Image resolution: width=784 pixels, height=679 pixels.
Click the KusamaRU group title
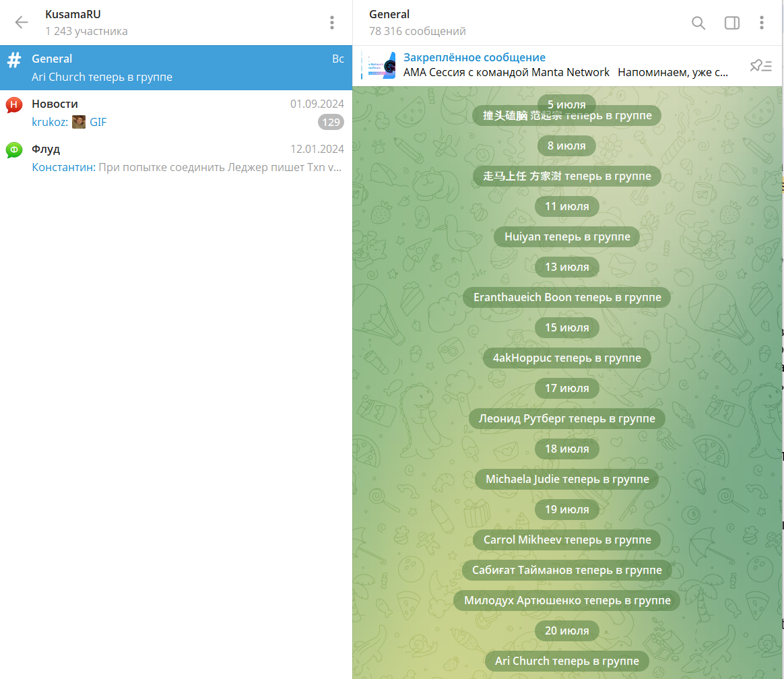pos(73,14)
